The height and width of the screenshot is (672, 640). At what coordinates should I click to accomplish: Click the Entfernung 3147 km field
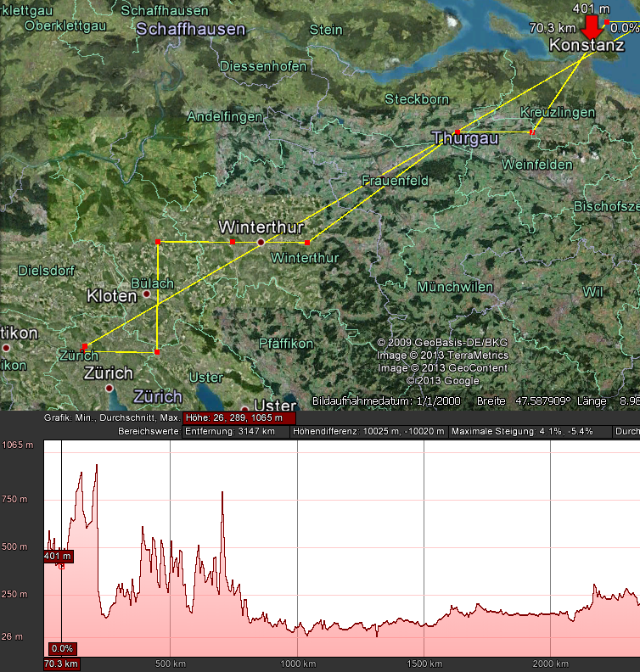[x=236, y=432]
